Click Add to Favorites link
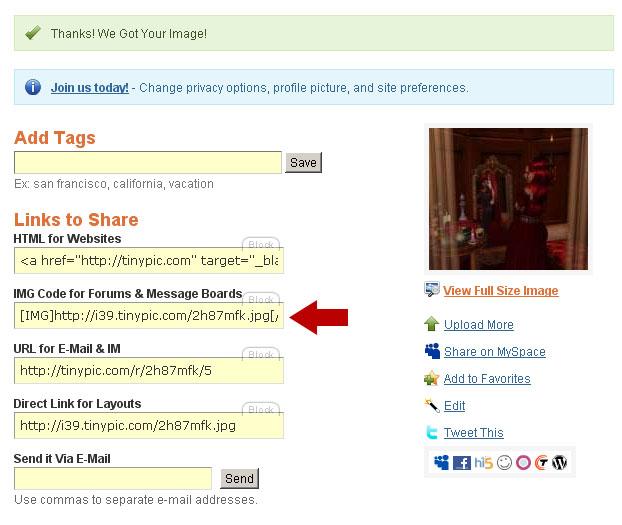622x525 pixels. (x=487, y=379)
